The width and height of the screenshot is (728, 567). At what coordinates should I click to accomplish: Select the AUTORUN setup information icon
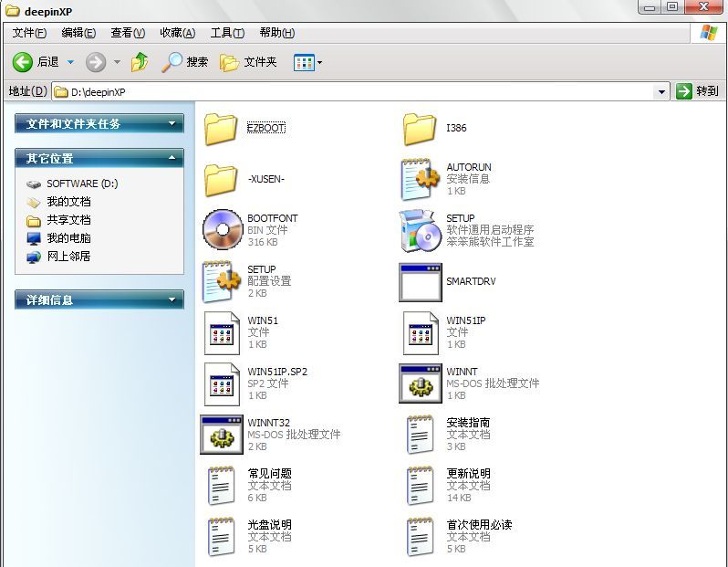420,179
